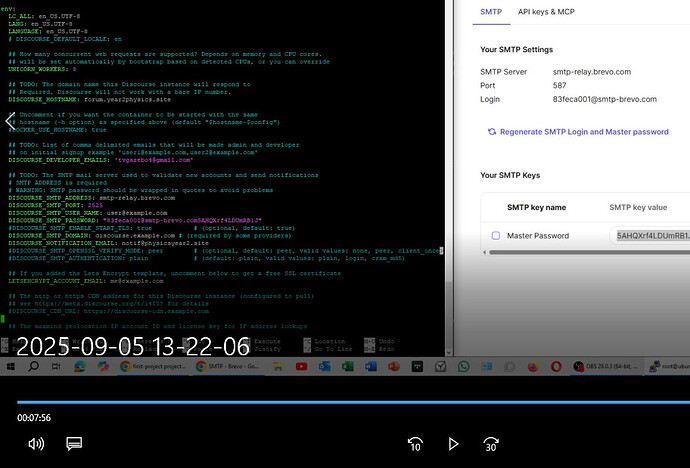690x468 pixels.
Task: Switch to the SMTP - Brevo Chrome window
Action: pos(229,366)
